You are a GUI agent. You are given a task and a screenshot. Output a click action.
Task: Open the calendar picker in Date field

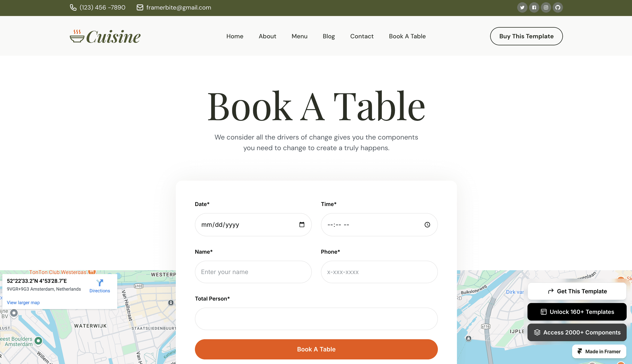pyautogui.click(x=302, y=224)
